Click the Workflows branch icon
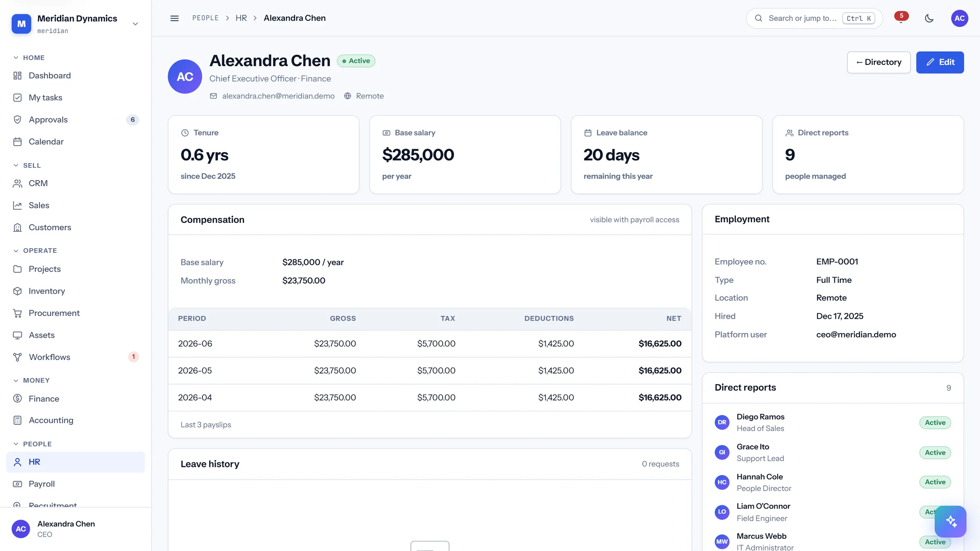The image size is (980, 551). [17, 357]
